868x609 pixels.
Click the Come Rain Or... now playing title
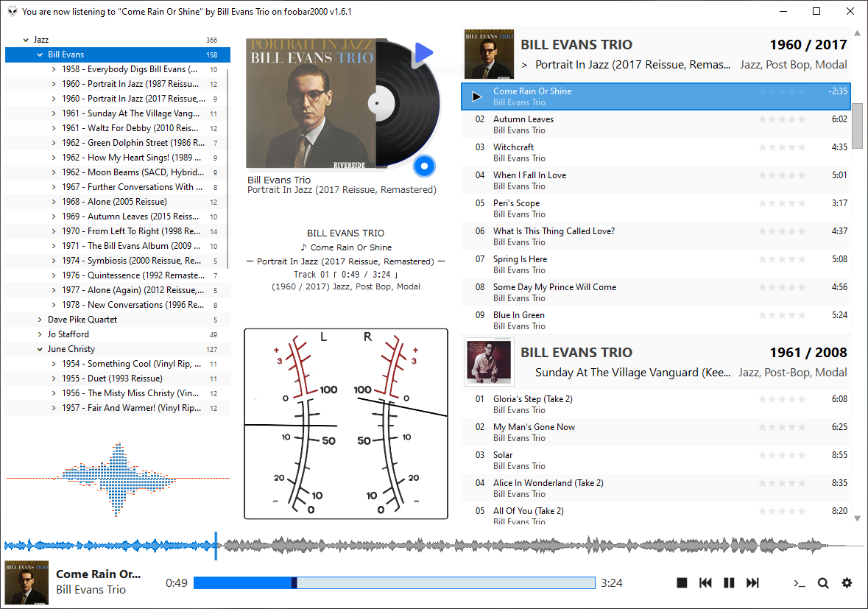coord(98,574)
